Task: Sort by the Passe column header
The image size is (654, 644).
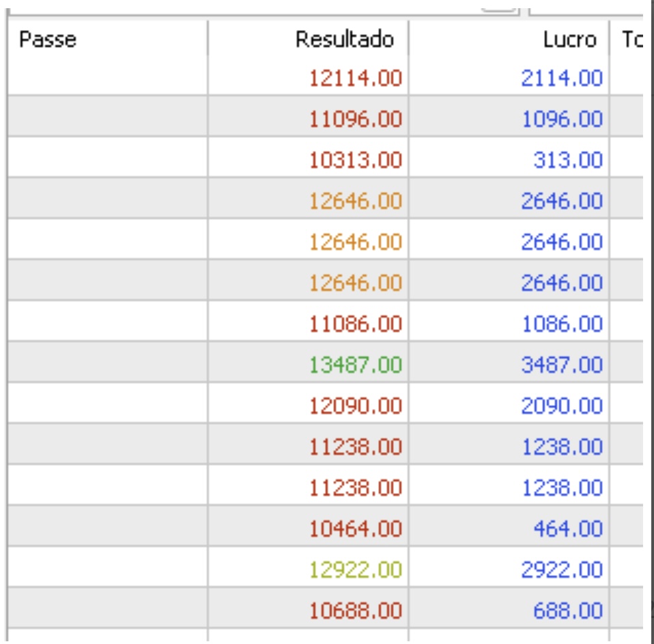Action: click(x=108, y=39)
